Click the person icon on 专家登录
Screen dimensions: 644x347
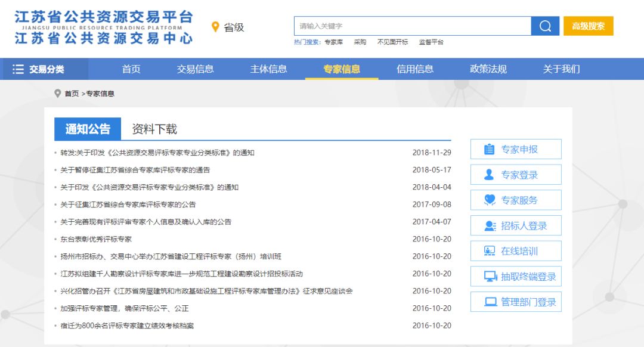(x=489, y=175)
